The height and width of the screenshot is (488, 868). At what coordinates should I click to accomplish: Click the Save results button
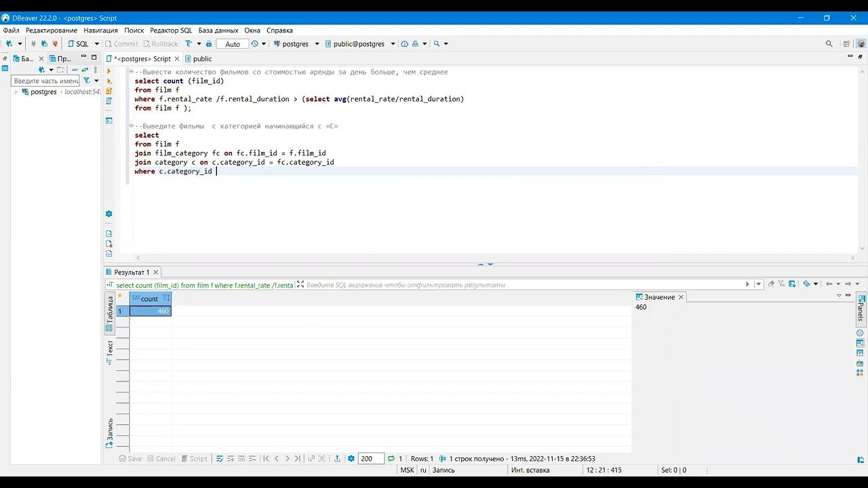pyautogui.click(x=130, y=459)
